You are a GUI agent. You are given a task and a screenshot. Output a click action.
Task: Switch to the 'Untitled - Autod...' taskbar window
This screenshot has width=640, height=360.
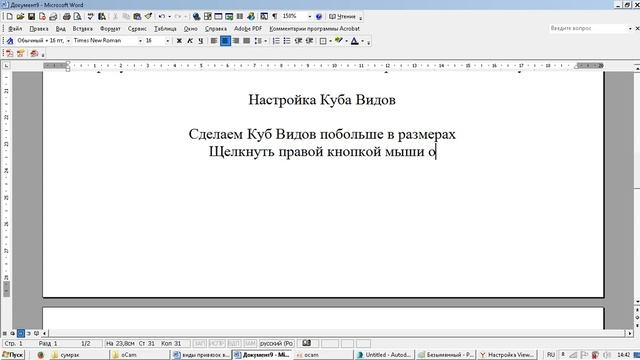coord(384,355)
